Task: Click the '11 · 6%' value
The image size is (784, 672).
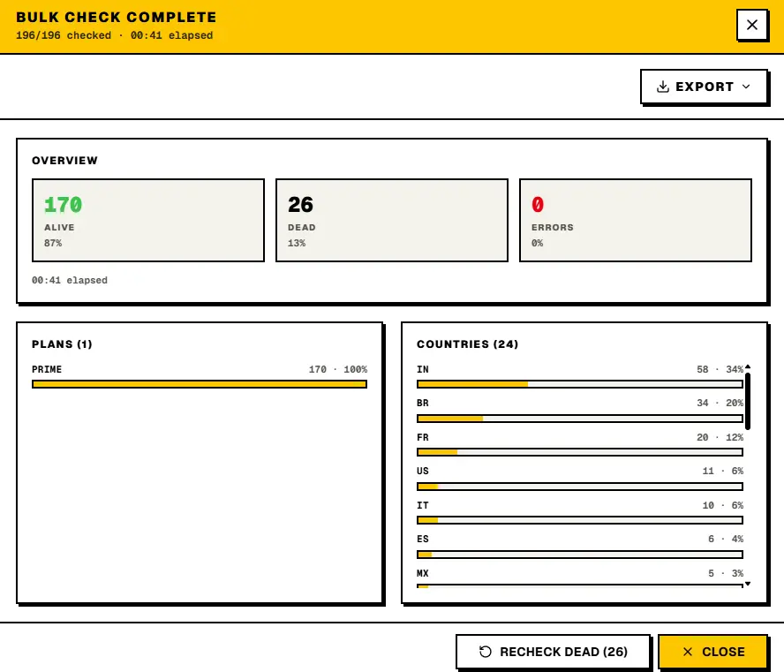Action: click(x=723, y=471)
